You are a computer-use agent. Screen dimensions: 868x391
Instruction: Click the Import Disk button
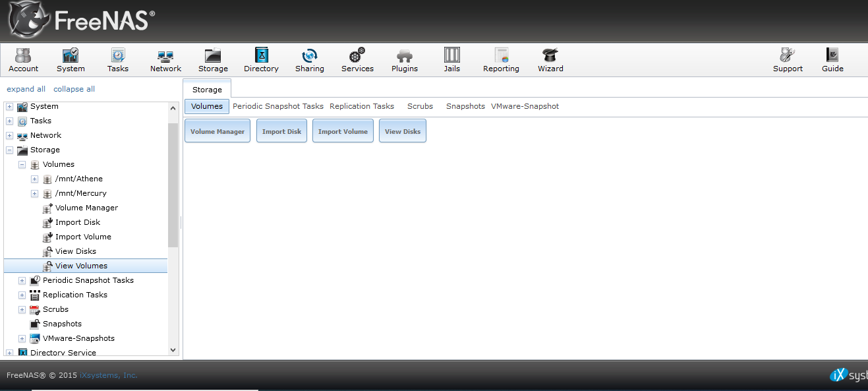281,131
